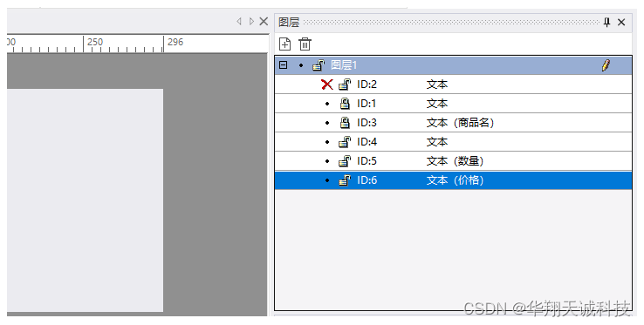
Task: Click the 图层 panel title
Action: [289, 22]
